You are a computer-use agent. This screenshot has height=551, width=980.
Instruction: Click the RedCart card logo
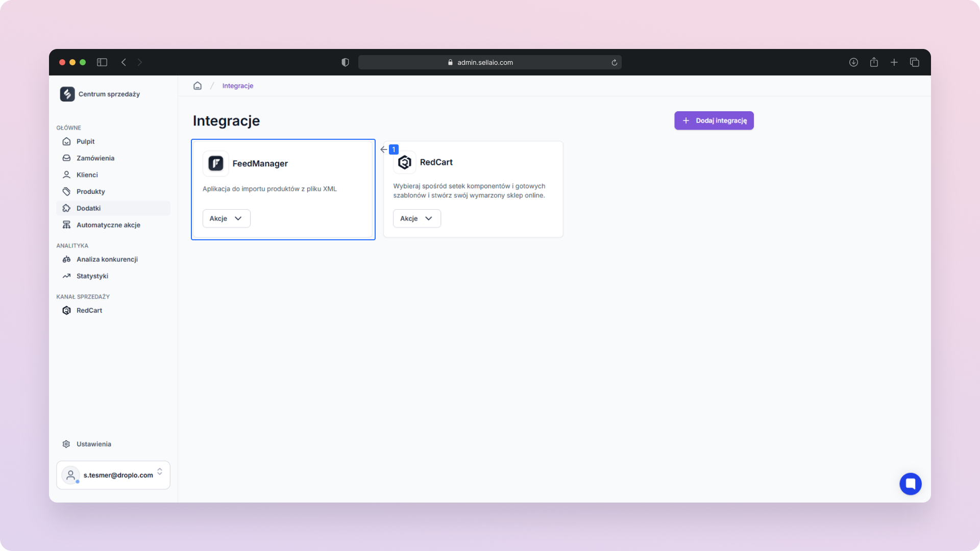pyautogui.click(x=405, y=162)
